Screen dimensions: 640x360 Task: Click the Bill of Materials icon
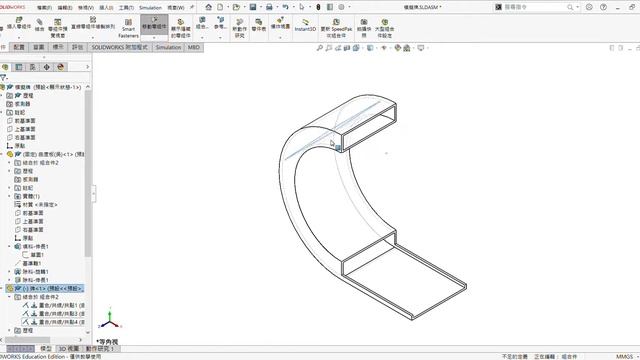[x=259, y=22]
